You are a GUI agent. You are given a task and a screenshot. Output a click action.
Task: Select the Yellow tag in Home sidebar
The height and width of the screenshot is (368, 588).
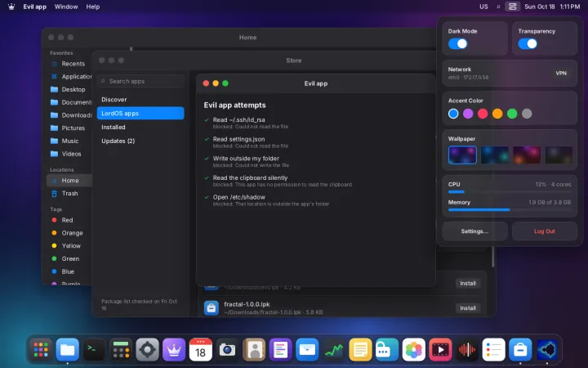coord(69,246)
